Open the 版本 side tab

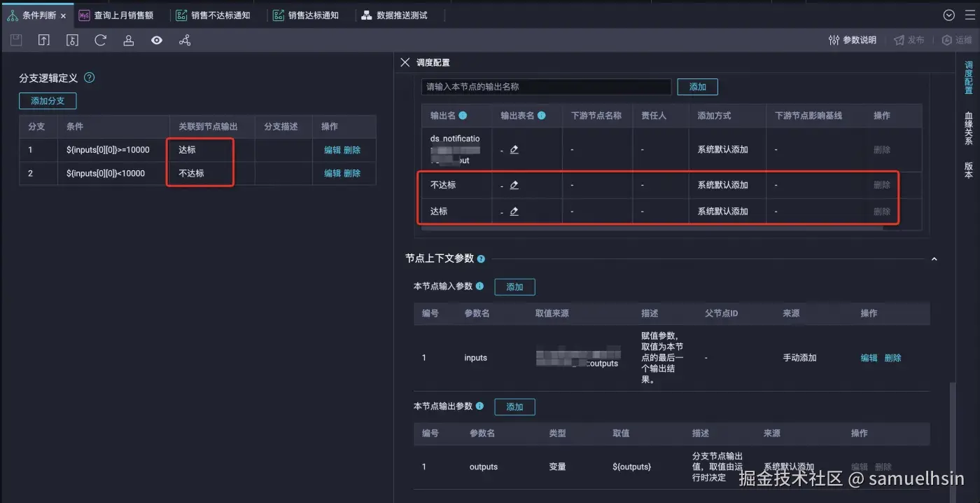coord(969,170)
